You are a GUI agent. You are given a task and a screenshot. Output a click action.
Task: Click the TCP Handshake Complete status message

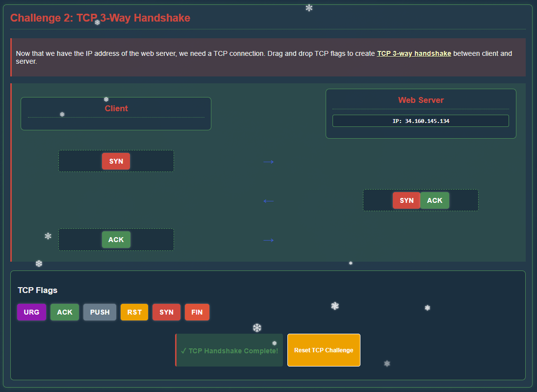[229, 350]
